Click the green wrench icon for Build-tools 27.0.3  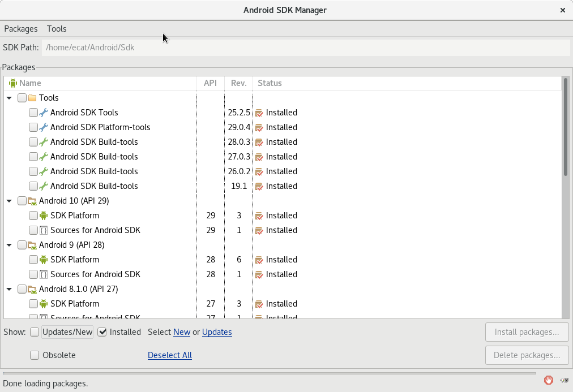click(44, 157)
